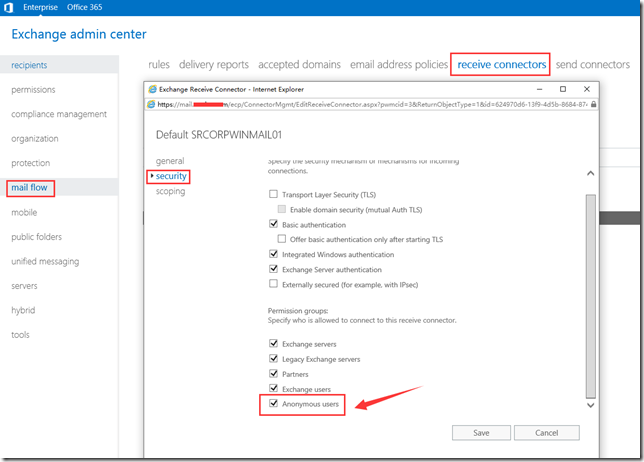Toggle Legacy Exchange servers permission group

pos(273,359)
